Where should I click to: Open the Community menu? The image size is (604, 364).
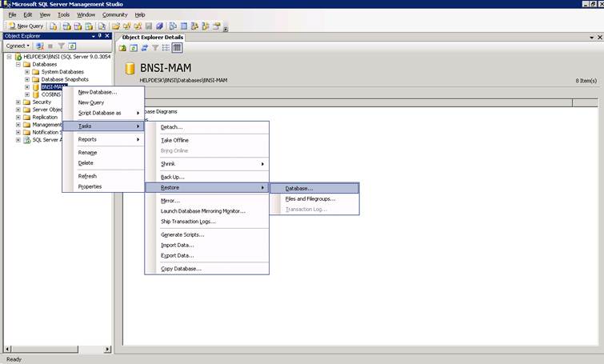(114, 14)
